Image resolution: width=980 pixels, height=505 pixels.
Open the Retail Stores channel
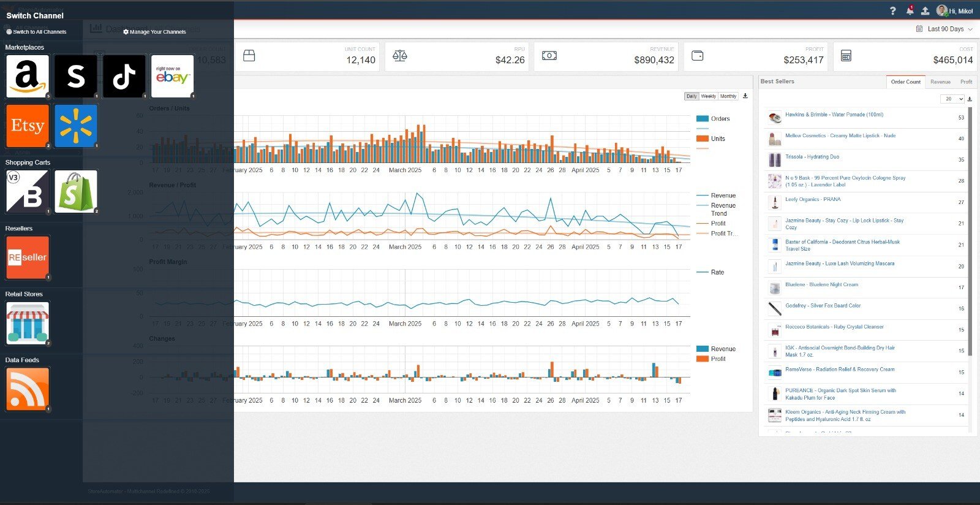click(28, 323)
